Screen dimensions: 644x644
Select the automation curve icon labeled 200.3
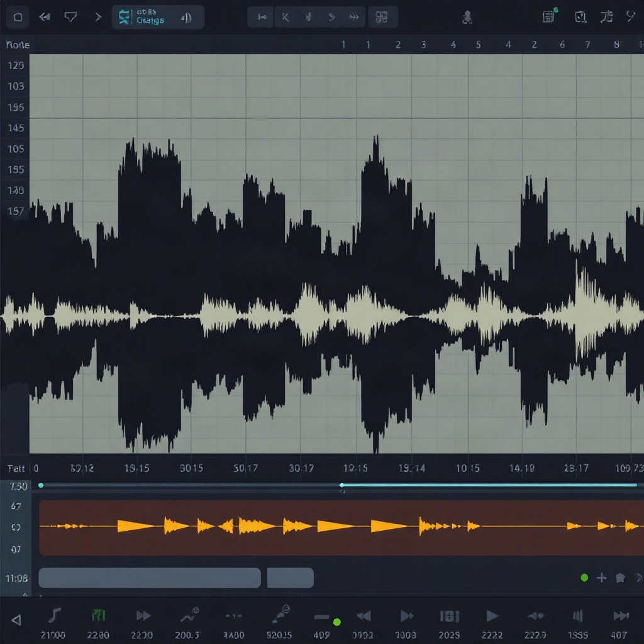[x=190, y=615]
